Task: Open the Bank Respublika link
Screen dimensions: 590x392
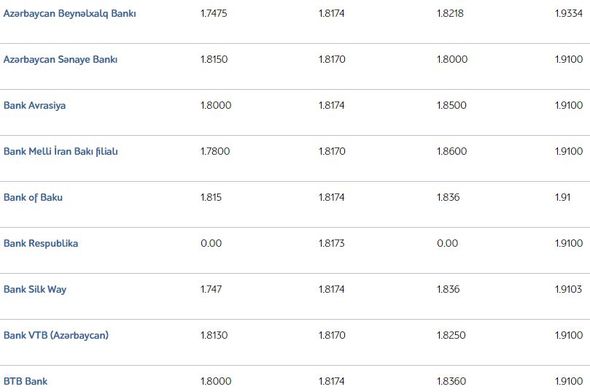Action: pyautogui.click(x=41, y=243)
